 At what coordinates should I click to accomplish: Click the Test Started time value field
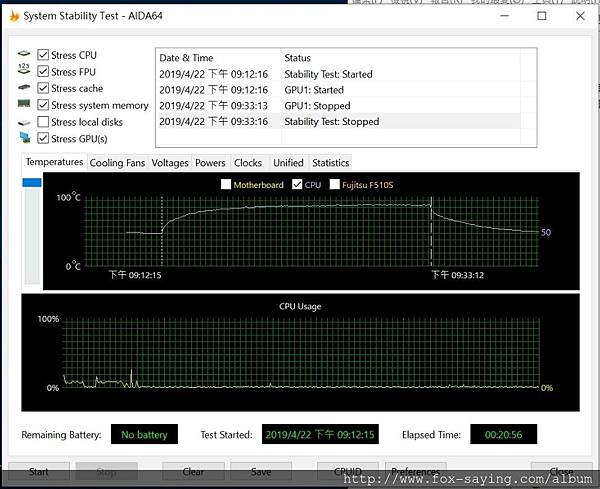pyautogui.click(x=320, y=434)
